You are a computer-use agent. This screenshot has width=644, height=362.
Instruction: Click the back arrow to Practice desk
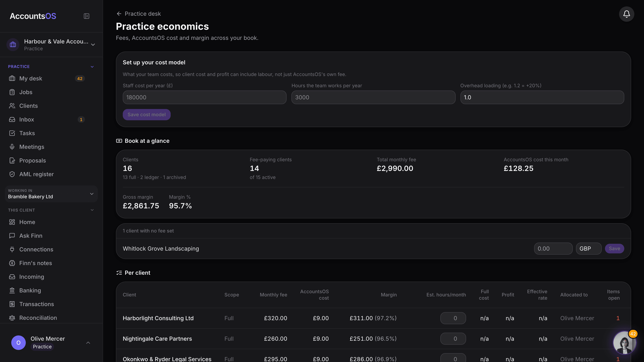click(x=119, y=14)
